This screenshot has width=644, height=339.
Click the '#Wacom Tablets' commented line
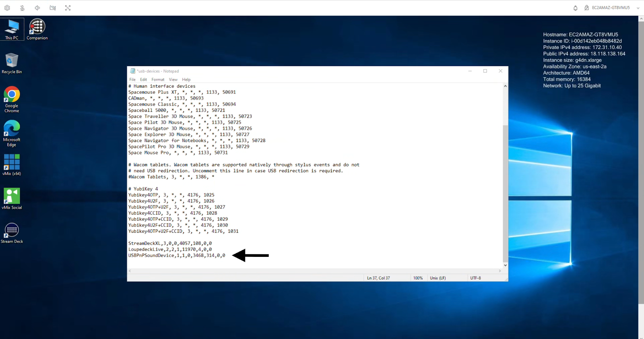[171, 177]
